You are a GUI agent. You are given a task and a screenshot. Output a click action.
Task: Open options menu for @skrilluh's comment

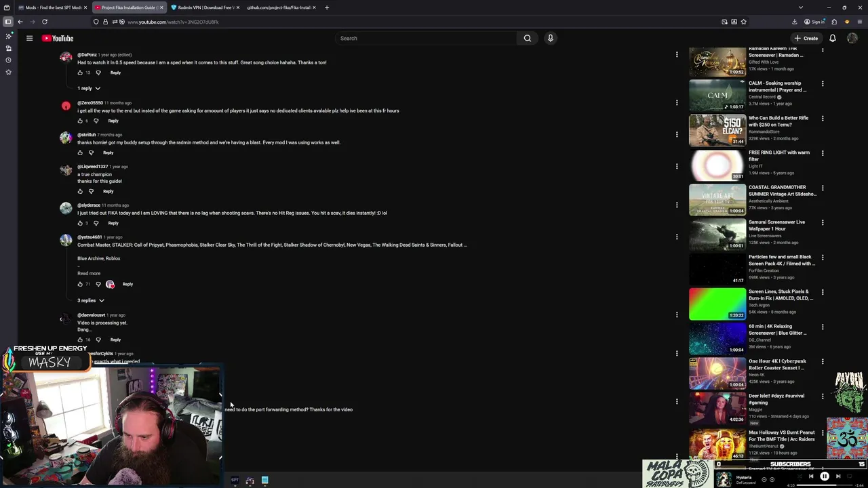click(x=677, y=134)
